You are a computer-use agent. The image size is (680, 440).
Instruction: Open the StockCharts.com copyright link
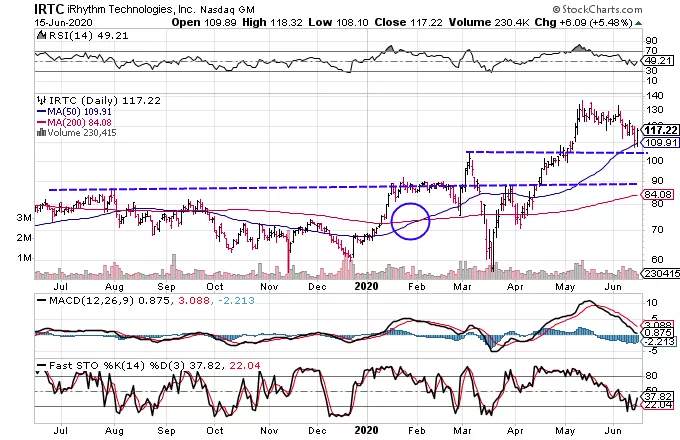click(x=597, y=9)
